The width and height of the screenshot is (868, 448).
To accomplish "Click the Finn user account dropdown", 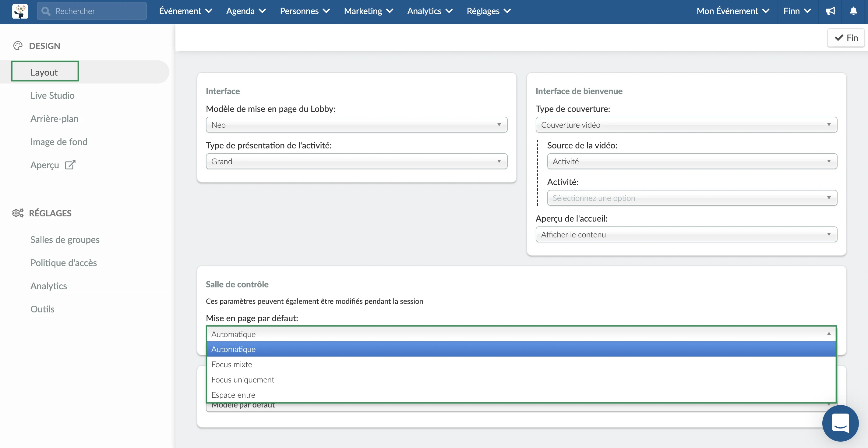I will [797, 10].
